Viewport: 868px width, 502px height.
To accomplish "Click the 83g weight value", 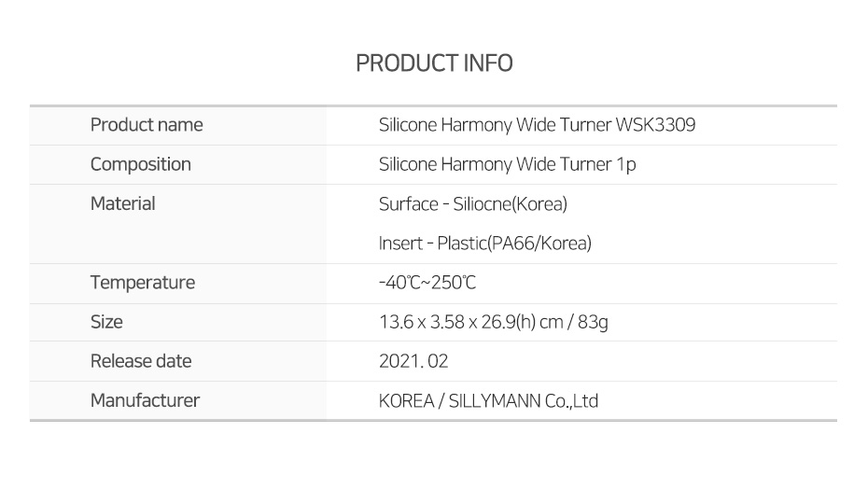I will coord(593,322).
